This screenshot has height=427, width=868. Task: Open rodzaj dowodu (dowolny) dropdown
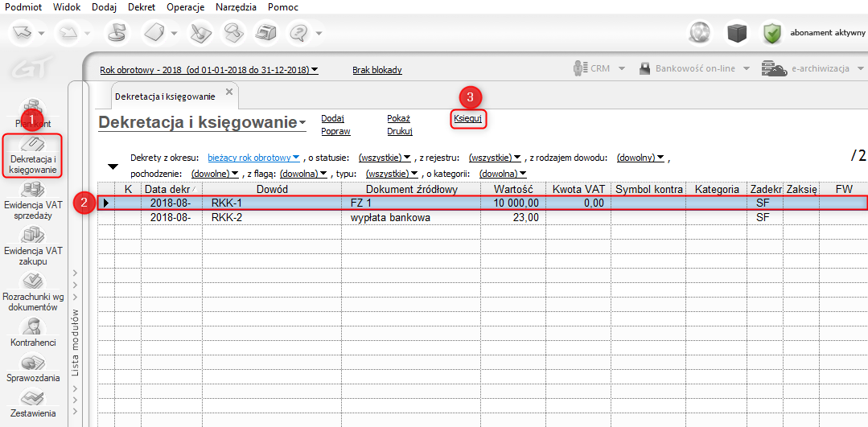[640, 158]
